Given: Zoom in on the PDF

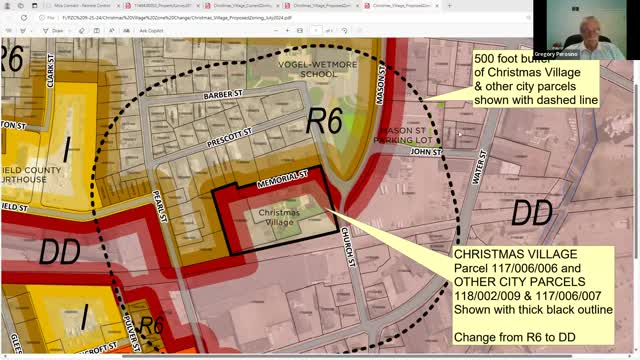Looking at the screenshot, I should pos(288,31).
